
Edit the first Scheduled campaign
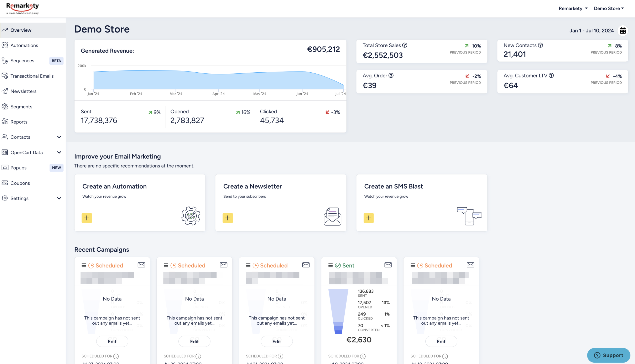click(x=112, y=342)
